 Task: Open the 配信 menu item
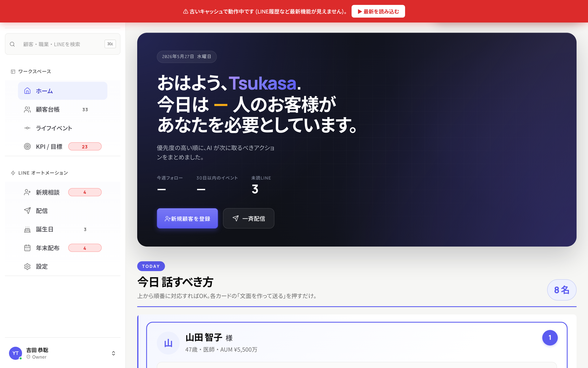pyautogui.click(x=63, y=211)
